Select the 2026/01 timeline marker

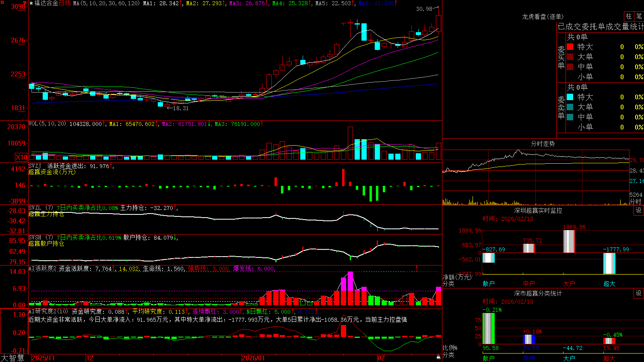[x=253, y=358]
